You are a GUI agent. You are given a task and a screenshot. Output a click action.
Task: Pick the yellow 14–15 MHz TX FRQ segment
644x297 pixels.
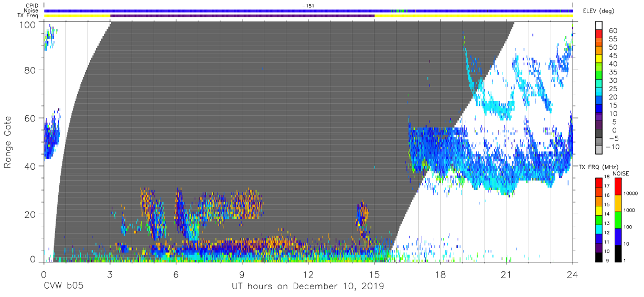coord(599,210)
